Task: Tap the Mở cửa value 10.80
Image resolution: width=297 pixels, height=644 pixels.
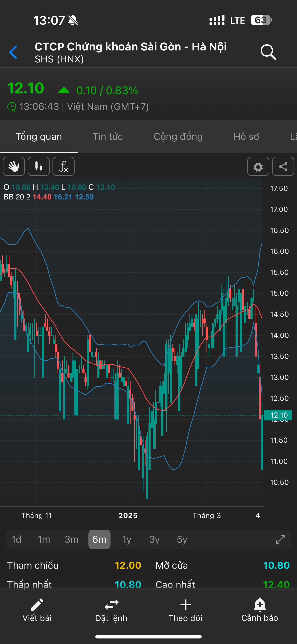Action: point(277,565)
